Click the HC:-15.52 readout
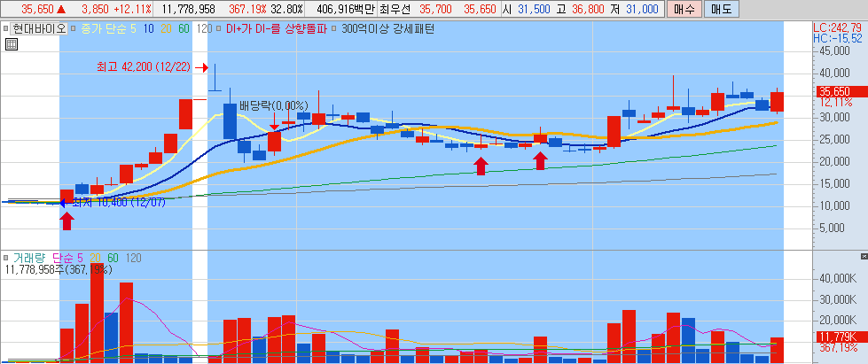Screen dimensions: 868x364 [837, 38]
